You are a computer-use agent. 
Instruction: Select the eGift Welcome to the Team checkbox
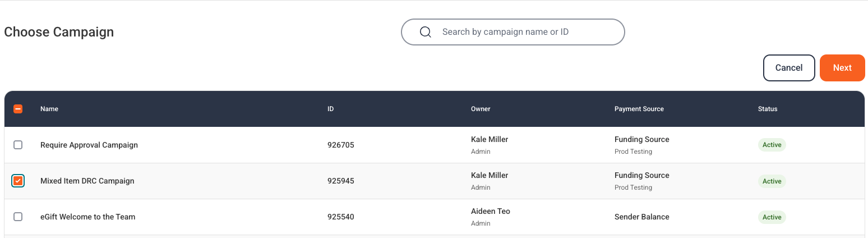pyautogui.click(x=18, y=217)
